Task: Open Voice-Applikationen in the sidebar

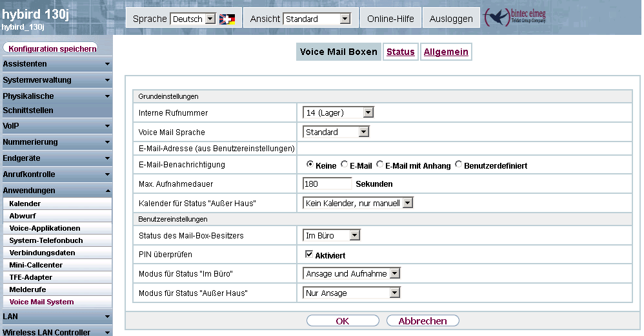Action: [x=57, y=228]
